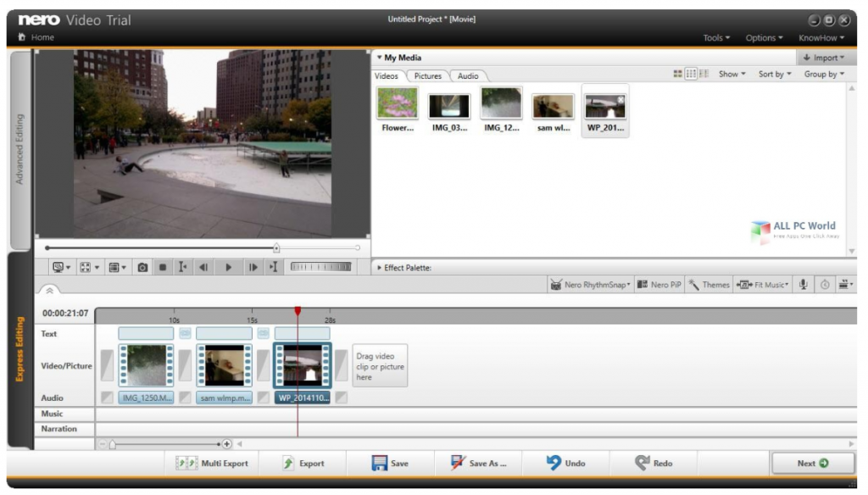Select the WP_2014110 clip in the timeline
The height and width of the screenshot is (495, 868).
coord(303,364)
